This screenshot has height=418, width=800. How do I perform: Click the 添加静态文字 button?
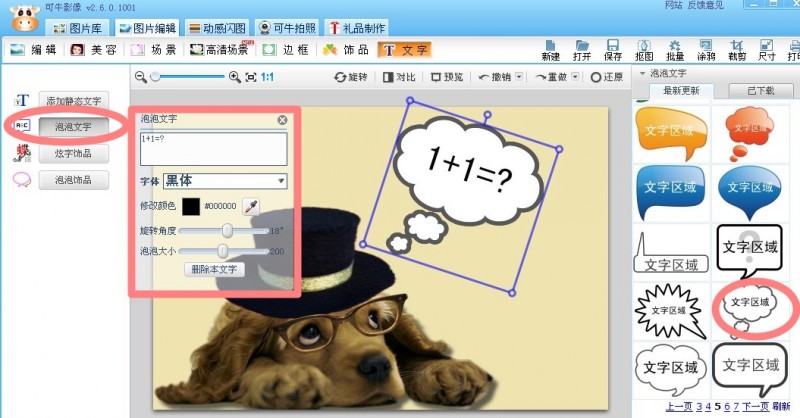point(74,101)
